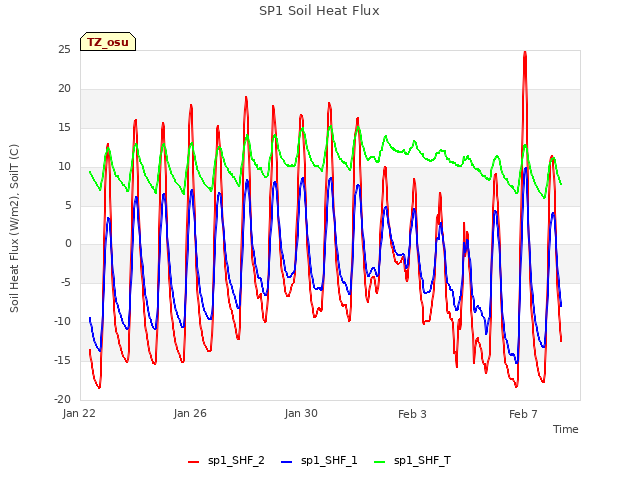Click the green sp1_SHF_T legend color marker

(380, 462)
